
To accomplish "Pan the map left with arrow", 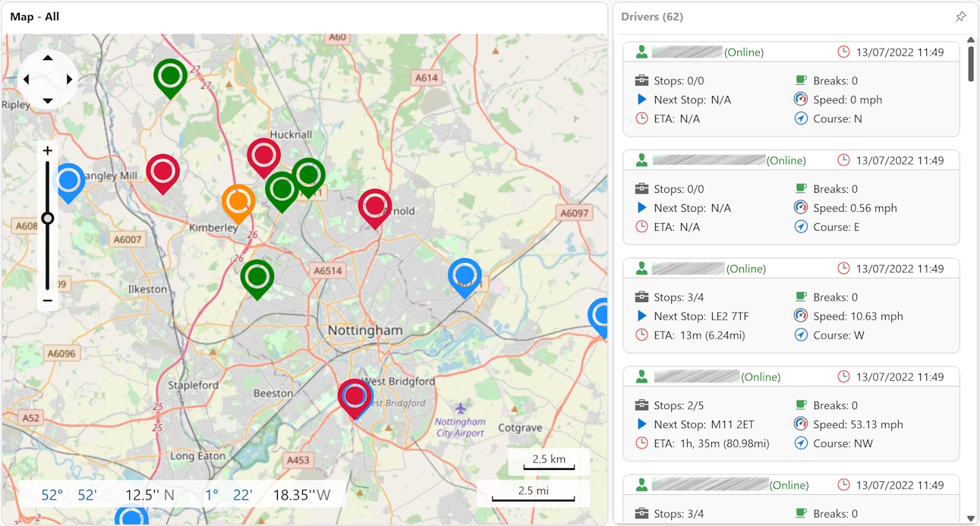I will click(x=27, y=80).
